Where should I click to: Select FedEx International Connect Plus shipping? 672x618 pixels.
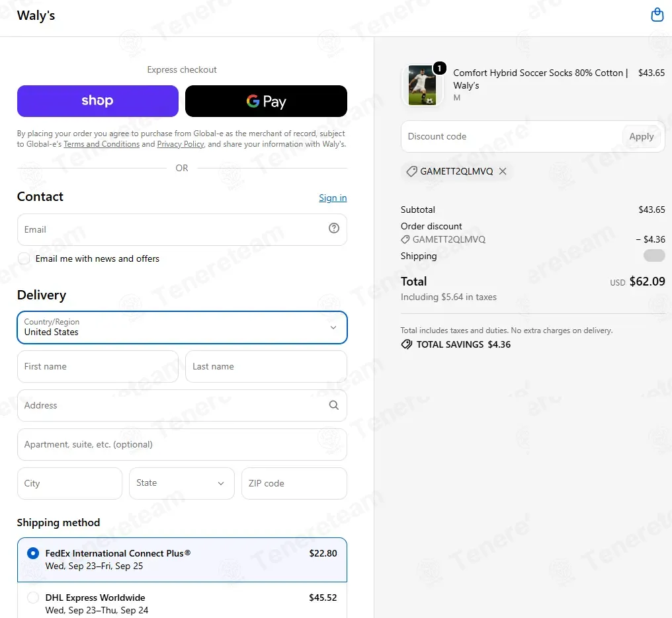[x=33, y=553]
